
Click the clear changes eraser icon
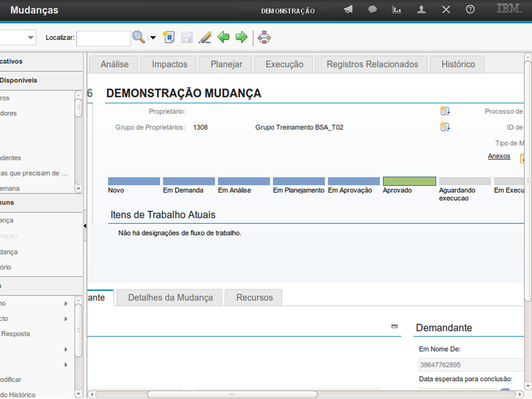click(205, 37)
